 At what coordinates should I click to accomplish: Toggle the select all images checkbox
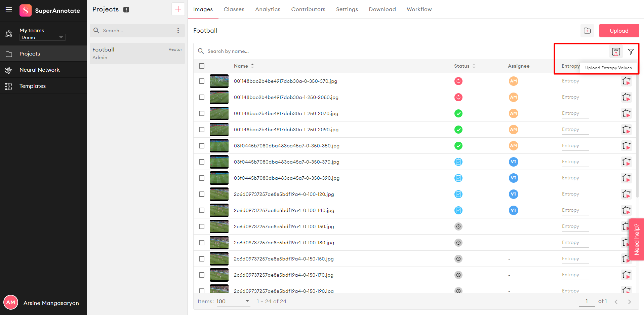click(202, 66)
